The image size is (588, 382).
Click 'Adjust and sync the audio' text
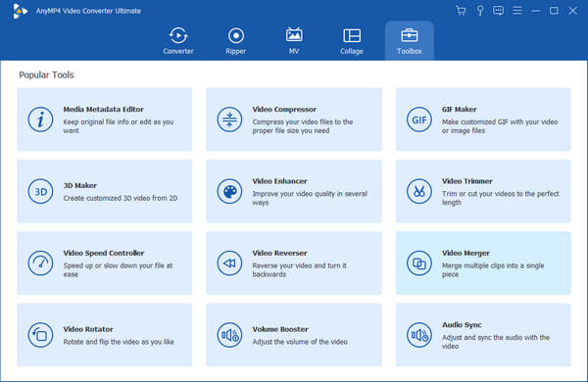(x=496, y=342)
